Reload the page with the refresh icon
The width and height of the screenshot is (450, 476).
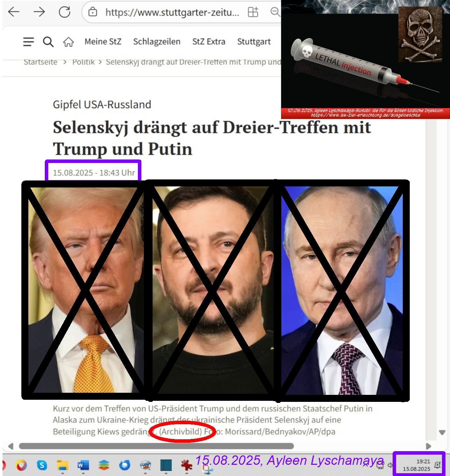pyautogui.click(x=64, y=12)
